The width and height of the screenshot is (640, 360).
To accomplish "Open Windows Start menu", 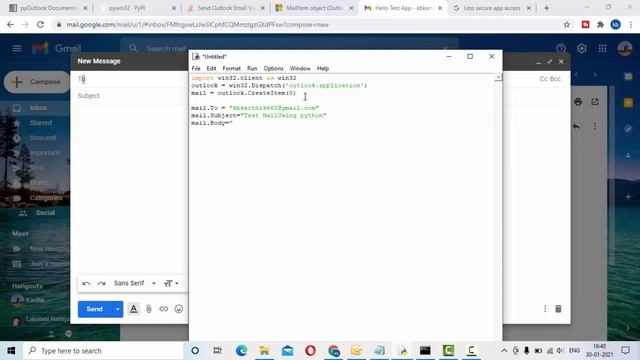I will [11, 351].
